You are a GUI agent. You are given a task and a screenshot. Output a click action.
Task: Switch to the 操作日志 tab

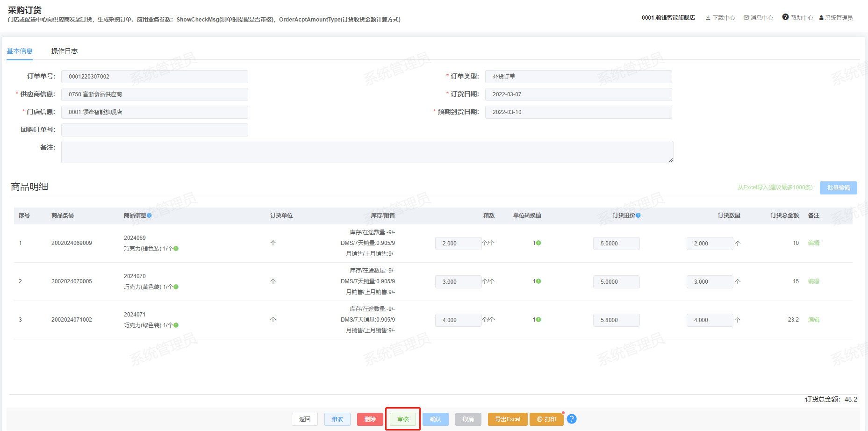coord(65,51)
